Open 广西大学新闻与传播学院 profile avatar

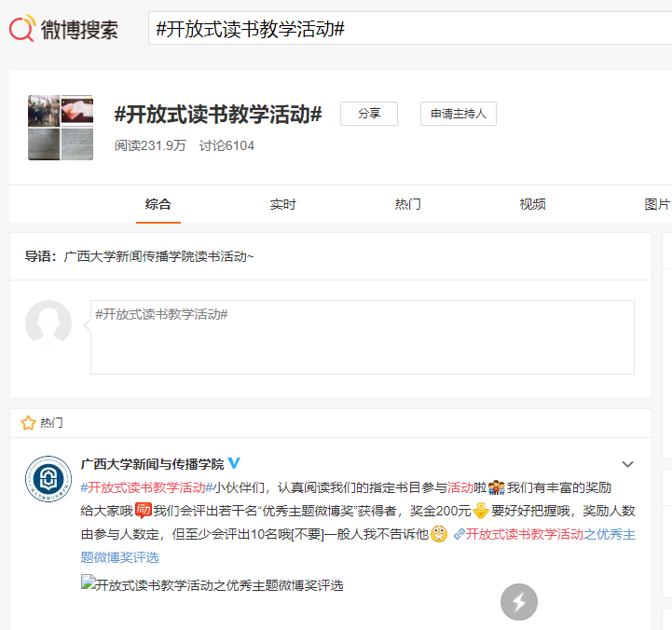point(48,479)
